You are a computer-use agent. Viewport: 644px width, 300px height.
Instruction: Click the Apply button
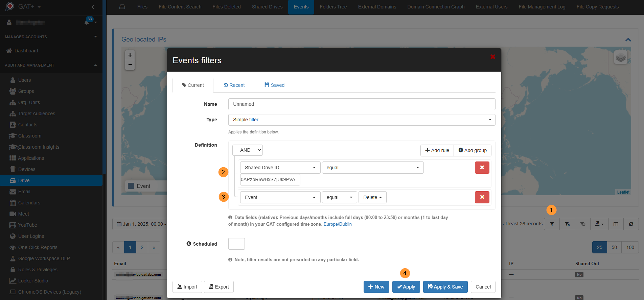[x=406, y=287]
